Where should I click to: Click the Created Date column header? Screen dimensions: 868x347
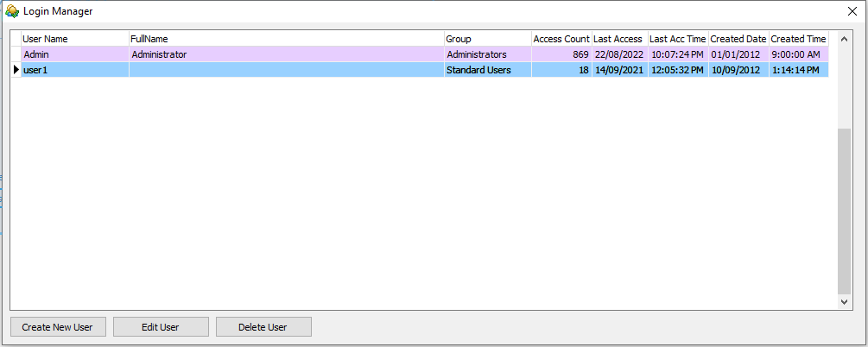[738, 39]
